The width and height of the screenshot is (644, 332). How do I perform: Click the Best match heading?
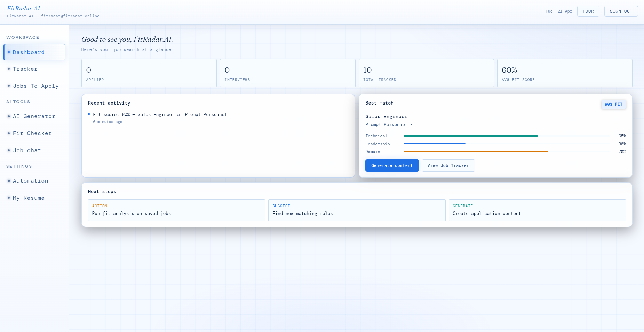(380, 103)
